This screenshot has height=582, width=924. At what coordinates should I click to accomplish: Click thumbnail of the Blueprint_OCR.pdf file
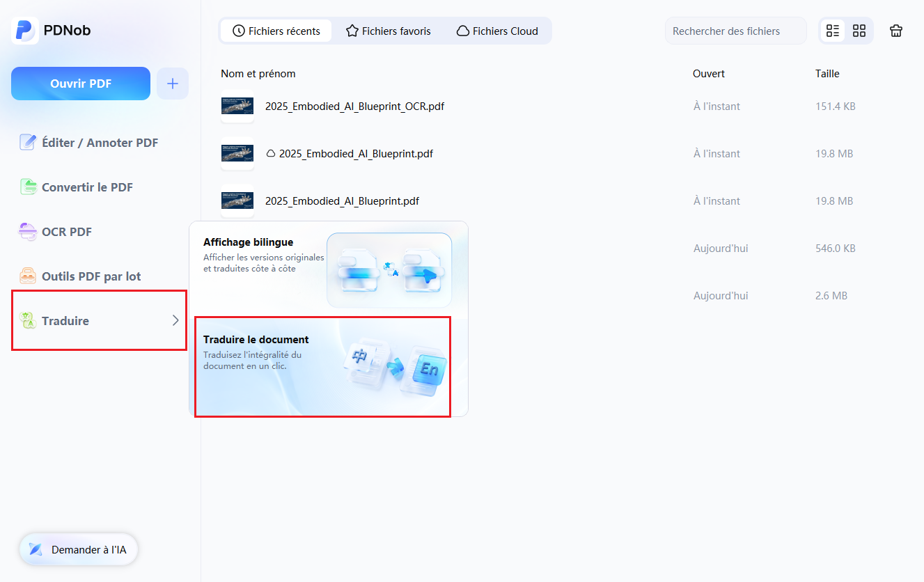[237, 107]
